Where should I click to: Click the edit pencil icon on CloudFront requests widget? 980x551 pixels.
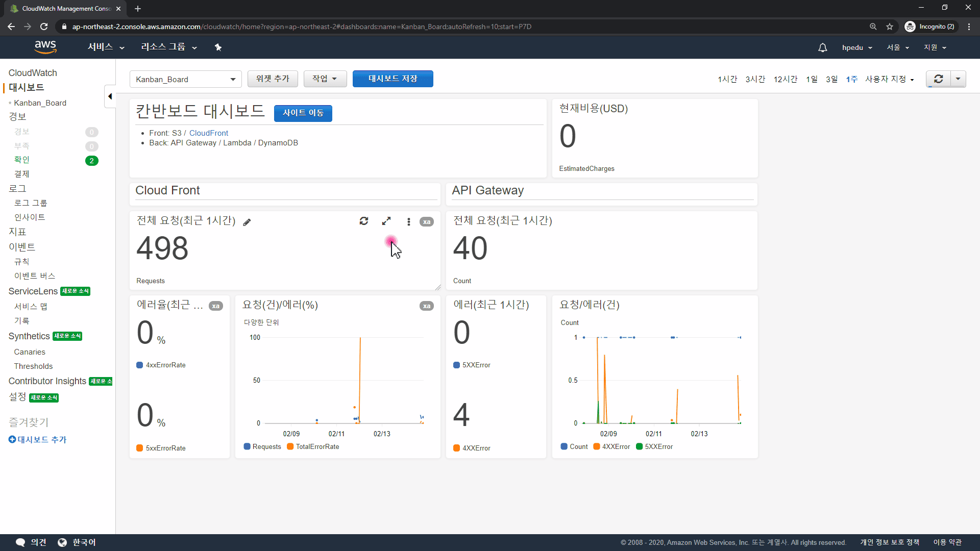(247, 222)
